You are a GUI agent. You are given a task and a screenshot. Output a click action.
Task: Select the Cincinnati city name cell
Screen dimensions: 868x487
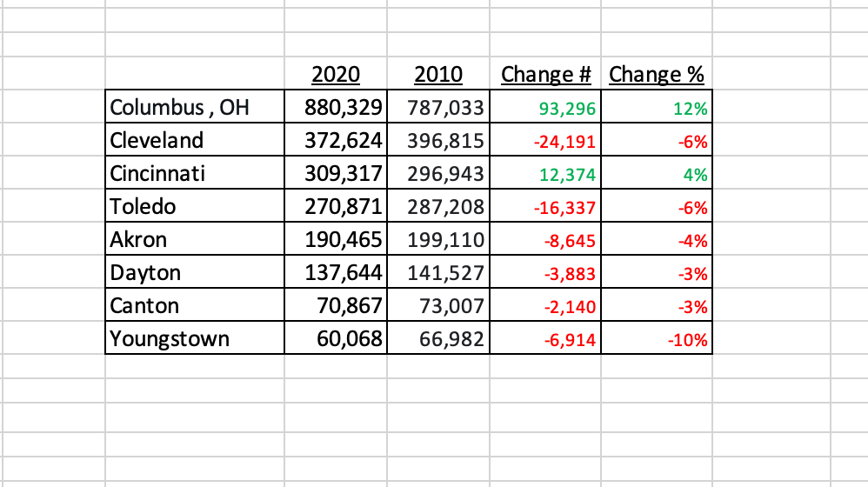[195, 173]
